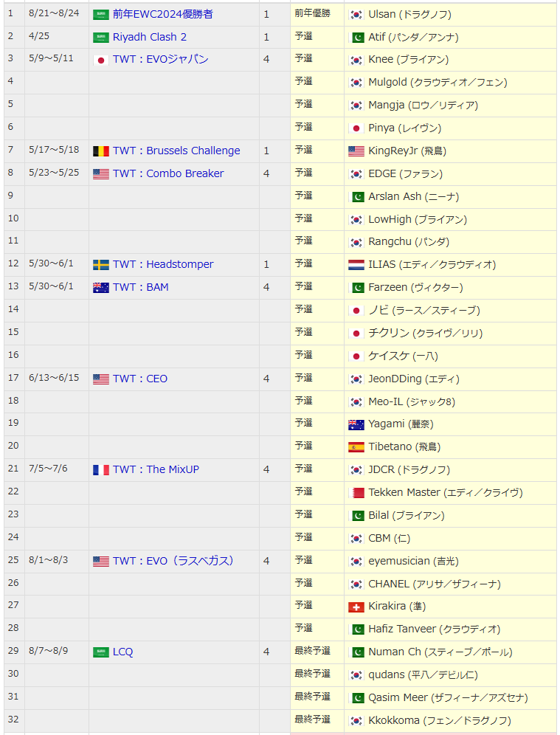Select the player Qasim Meer (ザフィーナ／アズセナ)

pos(448,698)
